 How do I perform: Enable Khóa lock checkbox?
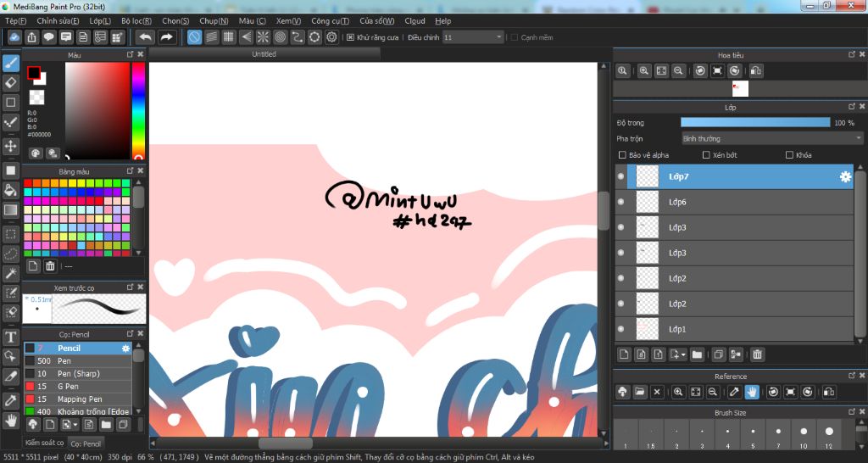coord(789,155)
